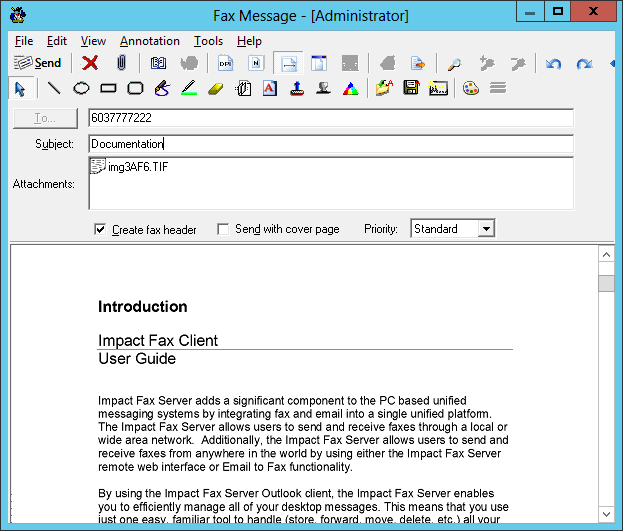
Task: Uncheck Create fax header checkbox
Action: click(100, 229)
